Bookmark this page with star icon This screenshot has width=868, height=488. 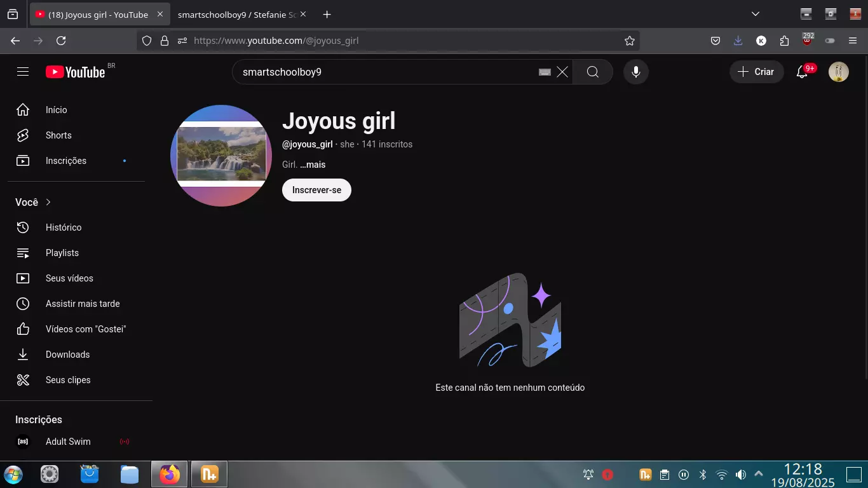pos(629,41)
